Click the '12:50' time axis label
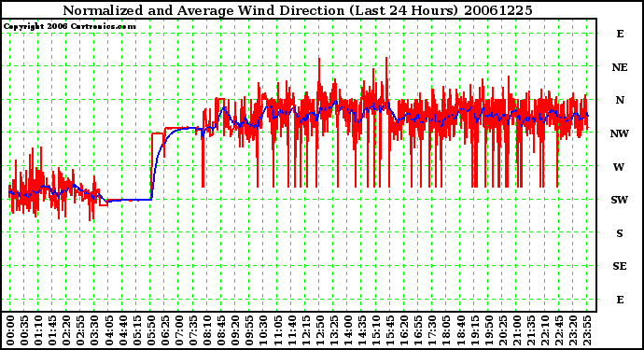This screenshot has height=350, width=644. coord(319,330)
